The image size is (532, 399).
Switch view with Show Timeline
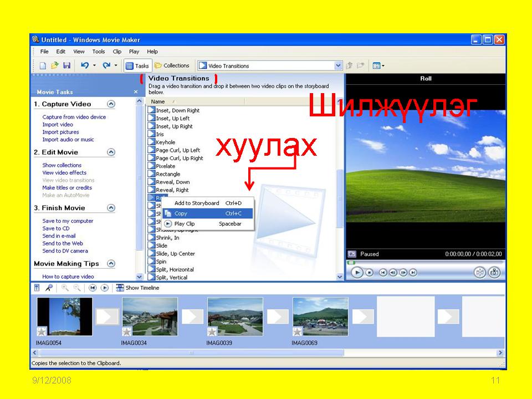pos(137,288)
